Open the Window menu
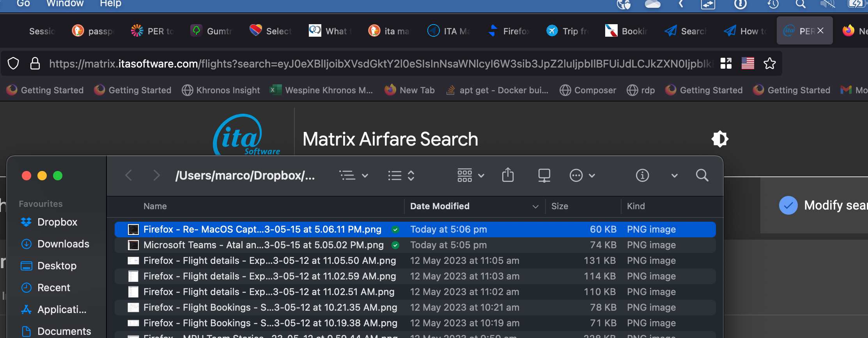The image size is (868, 338). [x=65, y=4]
